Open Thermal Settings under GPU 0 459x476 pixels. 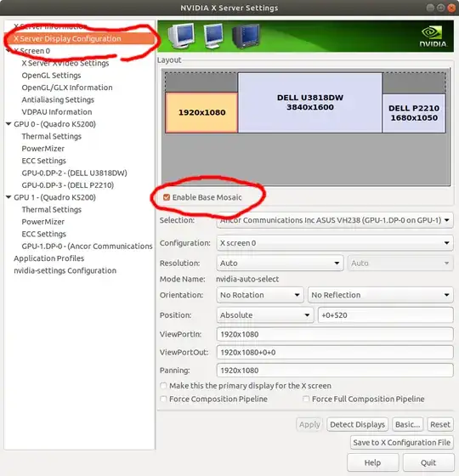pyautogui.click(x=52, y=136)
